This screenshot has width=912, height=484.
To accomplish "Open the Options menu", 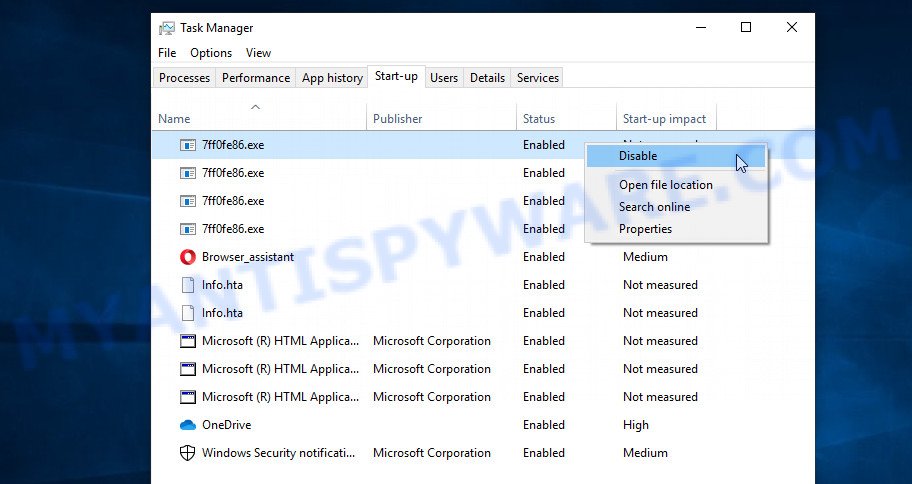I will [x=211, y=53].
